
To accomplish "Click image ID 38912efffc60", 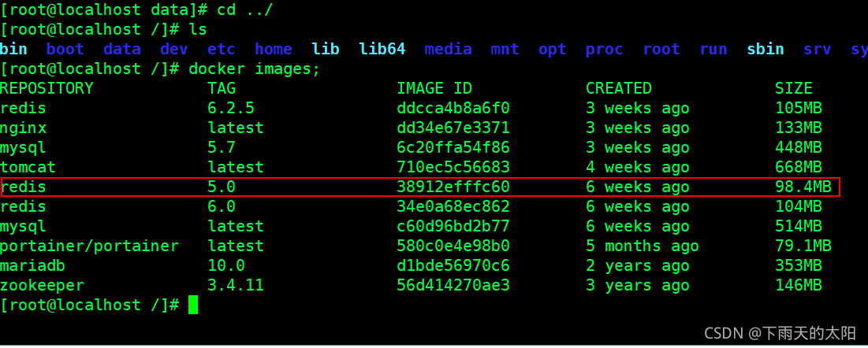I will (x=453, y=187).
